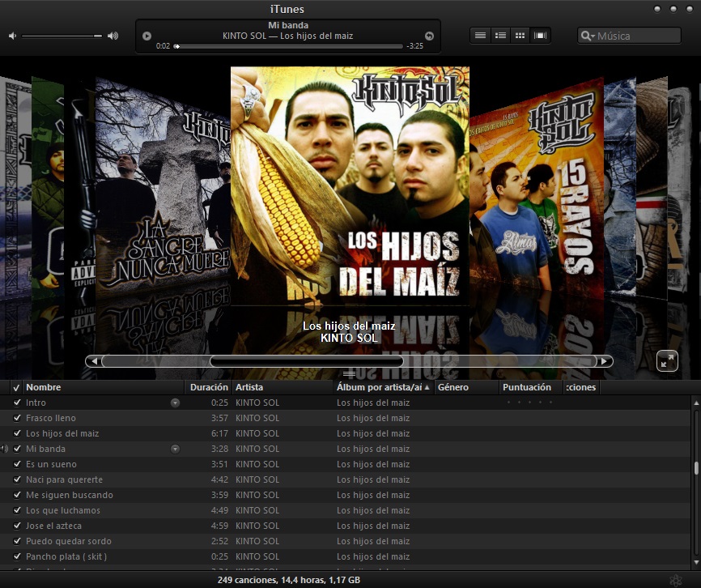Click the Cover Flow horizontal scroll thumb
Image resolution: width=701 pixels, height=588 pixels.
(307, 361)
